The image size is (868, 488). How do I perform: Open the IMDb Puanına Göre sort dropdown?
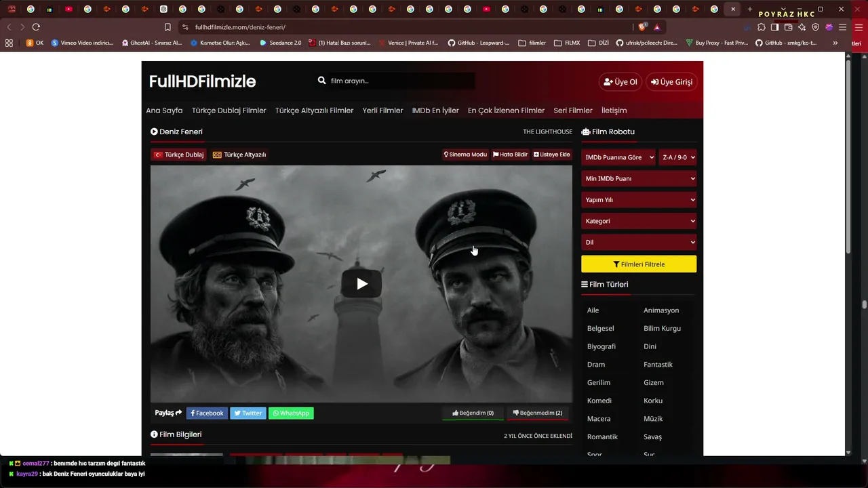pyautogui.click(x=618, y=157)
